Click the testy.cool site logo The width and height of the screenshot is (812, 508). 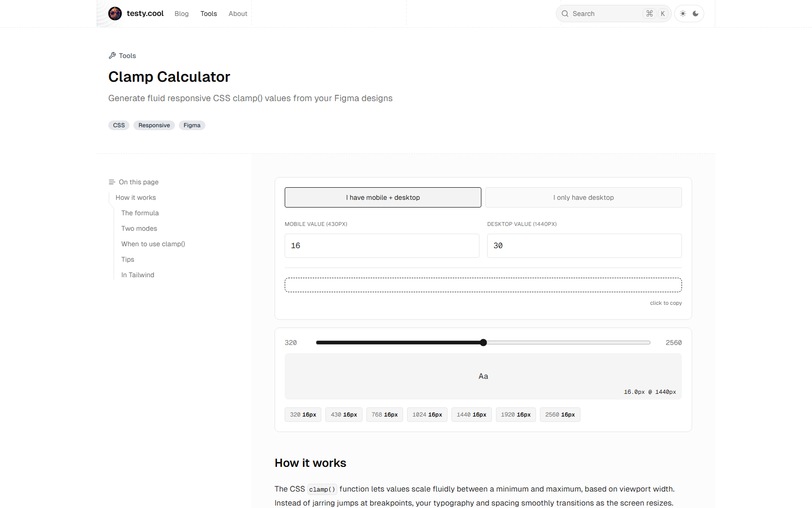pyautogui.click(x=136, y=14)
